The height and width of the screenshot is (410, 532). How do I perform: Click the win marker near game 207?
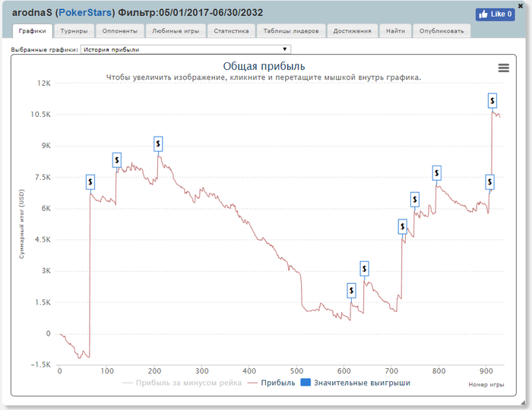click(x=158, y=144)
